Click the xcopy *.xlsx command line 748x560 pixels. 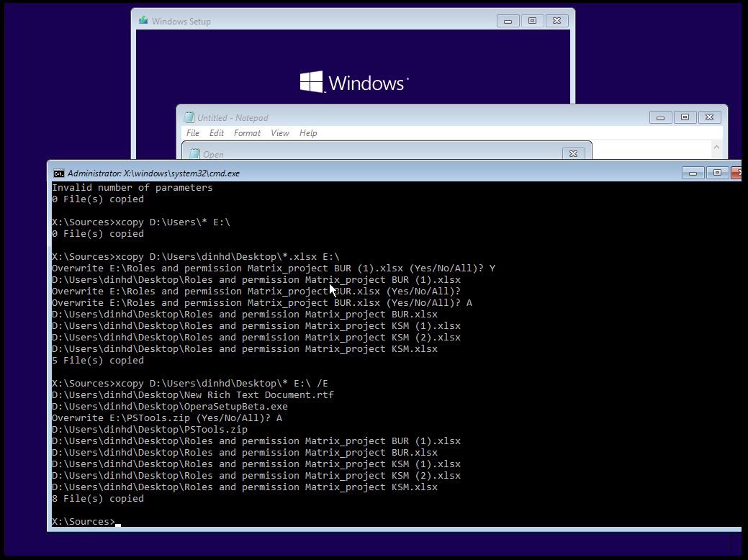click(x=196, y=257)
